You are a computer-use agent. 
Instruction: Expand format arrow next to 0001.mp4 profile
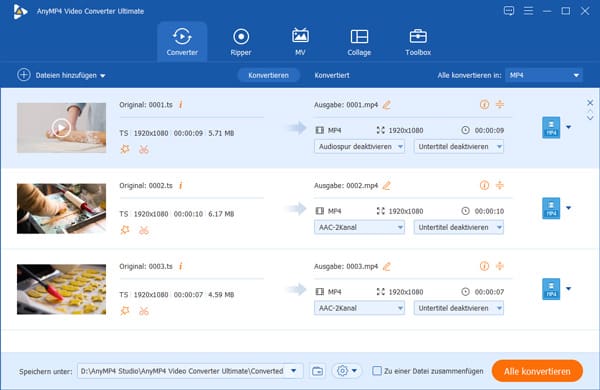point(569,127)
